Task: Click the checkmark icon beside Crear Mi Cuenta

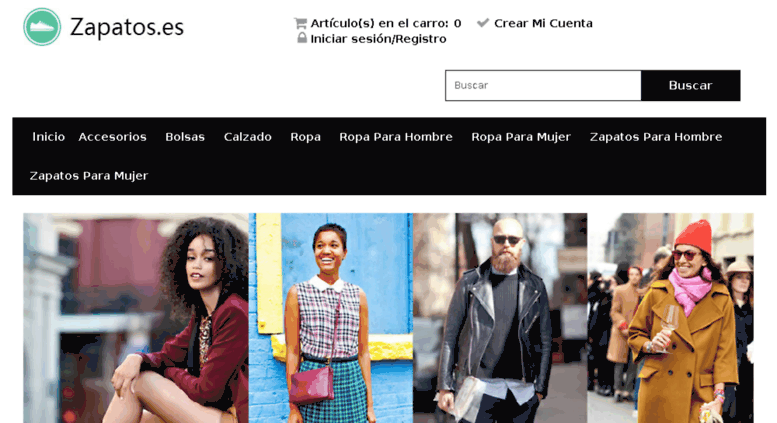Action: pyautogui.click(x=483, y=23)
